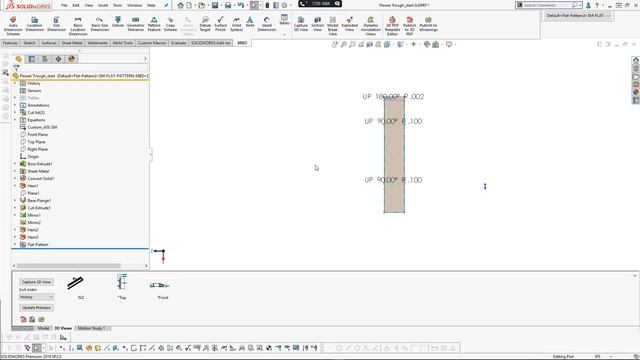Image resolution: width=640 pixels, height=360 pixels.
Task: Switch to the Sketch tab
Action: pyautogui.click(x=29, y=43)
